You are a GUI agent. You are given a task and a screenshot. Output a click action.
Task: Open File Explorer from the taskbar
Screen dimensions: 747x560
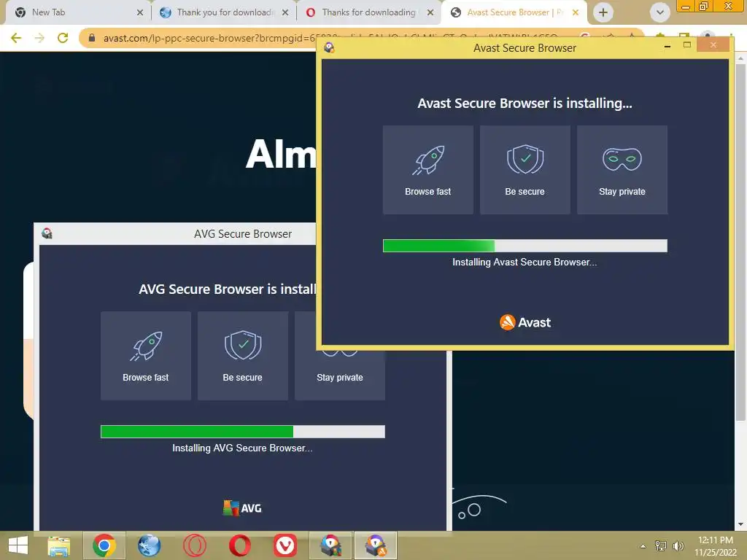click(x=59, y=546)
